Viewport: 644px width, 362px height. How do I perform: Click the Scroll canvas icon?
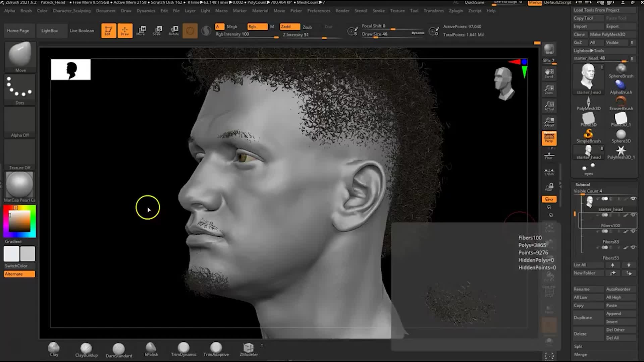tap(549, 73)
